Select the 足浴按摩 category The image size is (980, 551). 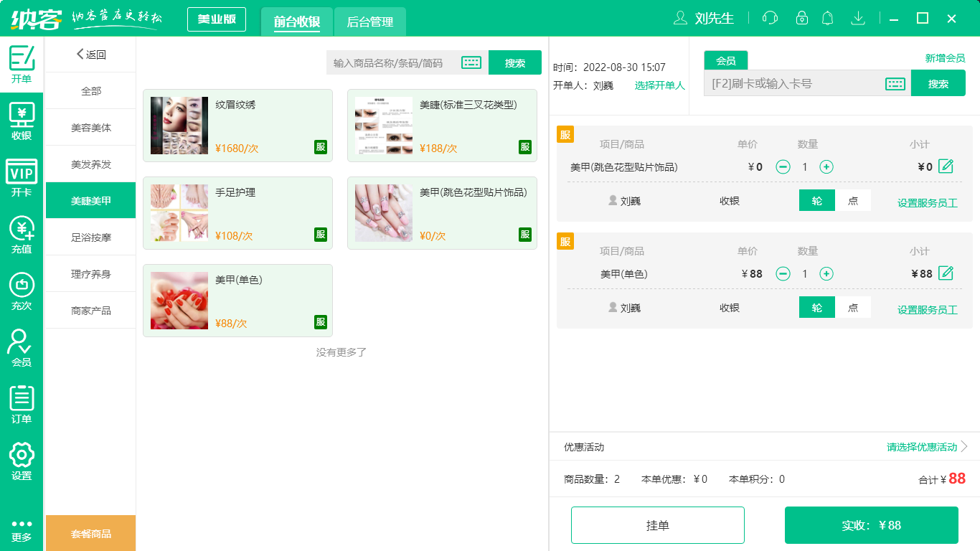[x=90, y=237]
